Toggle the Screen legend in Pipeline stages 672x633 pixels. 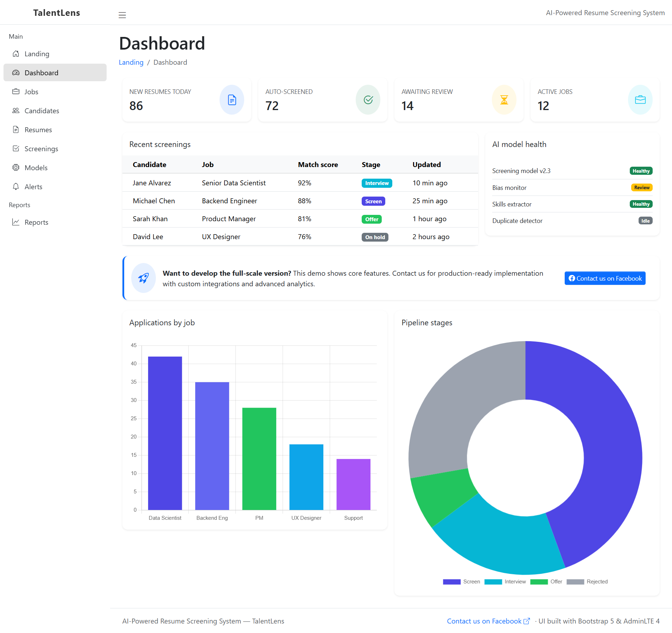click(462, 581)
